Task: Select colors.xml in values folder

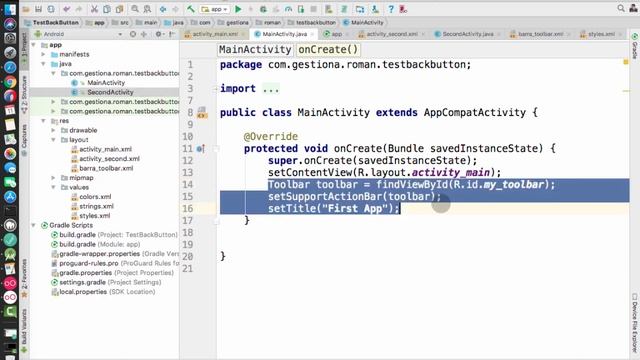Action: pos(95,197)
